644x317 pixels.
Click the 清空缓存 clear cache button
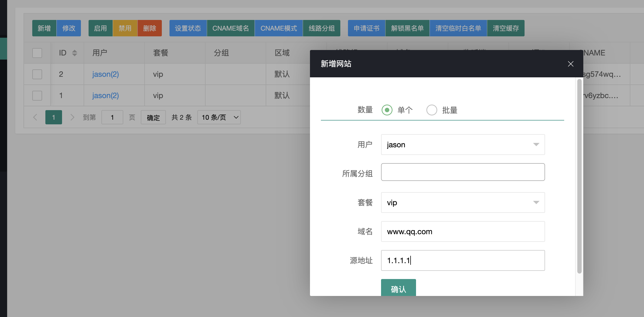click(505, 28)
